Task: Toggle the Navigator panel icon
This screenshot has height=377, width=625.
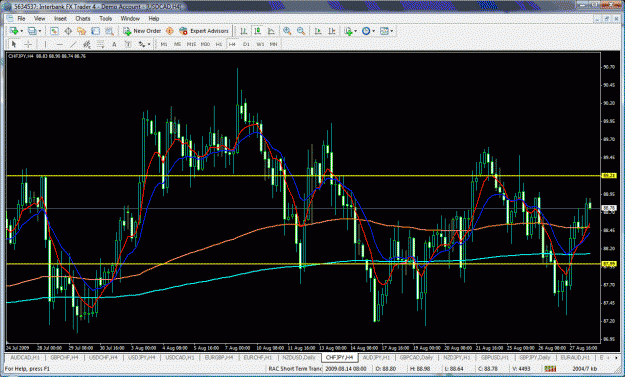Action: tap(82, 31)
